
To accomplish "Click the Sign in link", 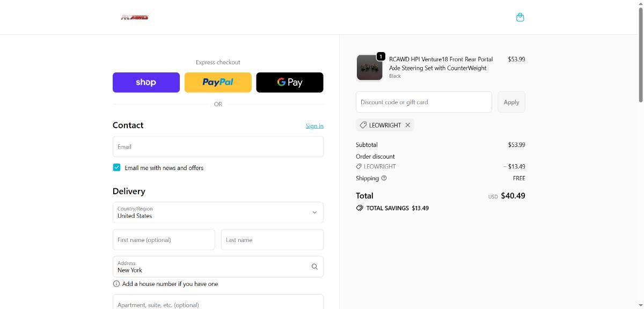I will coord(314,126).
